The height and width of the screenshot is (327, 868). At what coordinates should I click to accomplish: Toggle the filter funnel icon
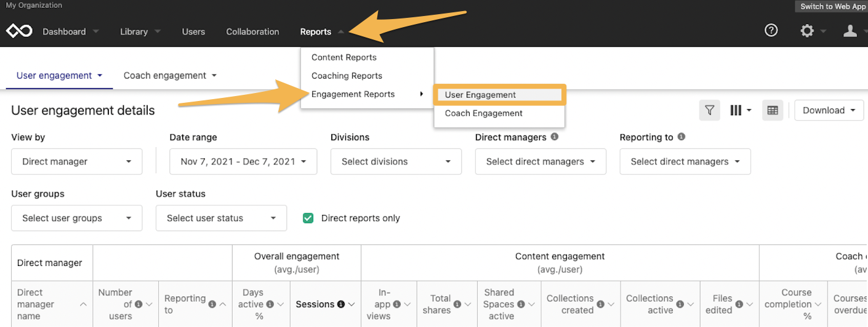[x=710, y=110]
